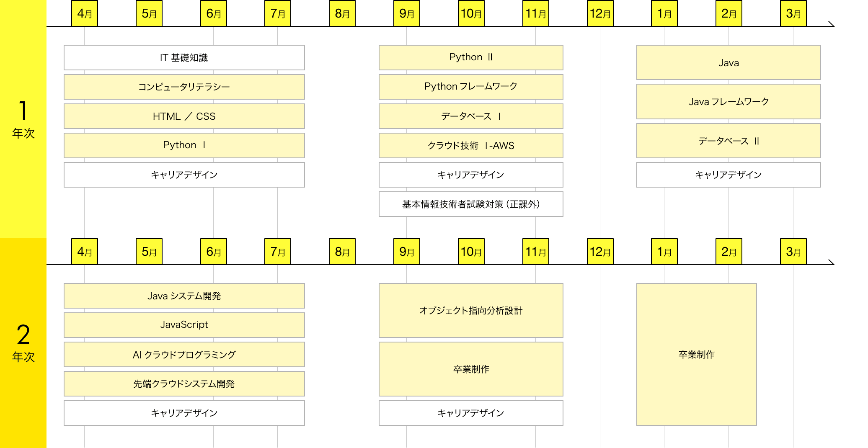Select the コンピュータリテラシー course block
This screenshot has height=448, width=868.
(184, 87)
